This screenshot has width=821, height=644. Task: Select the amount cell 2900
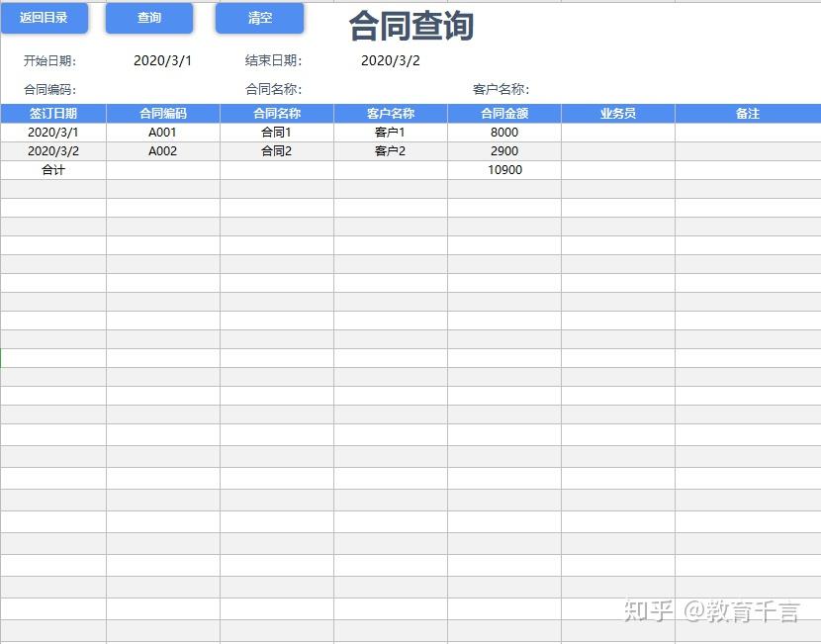click(x=504, y=151)
